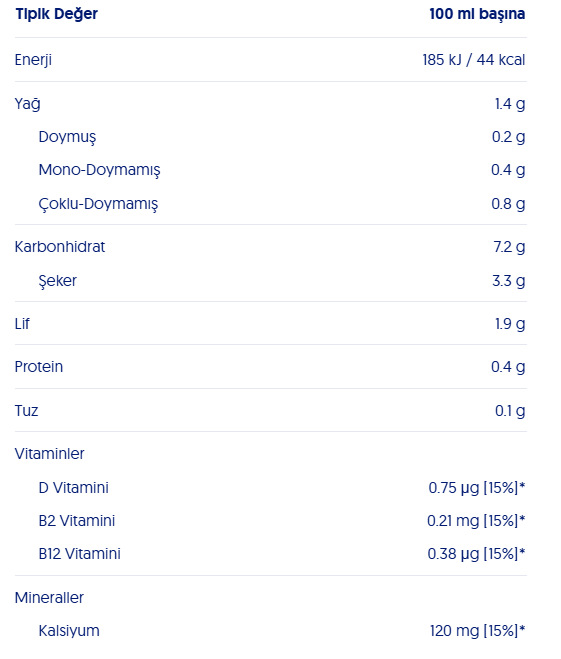Click the Lif row label
Viewport: 561px width, 659px height.
[x=22, y=324]
